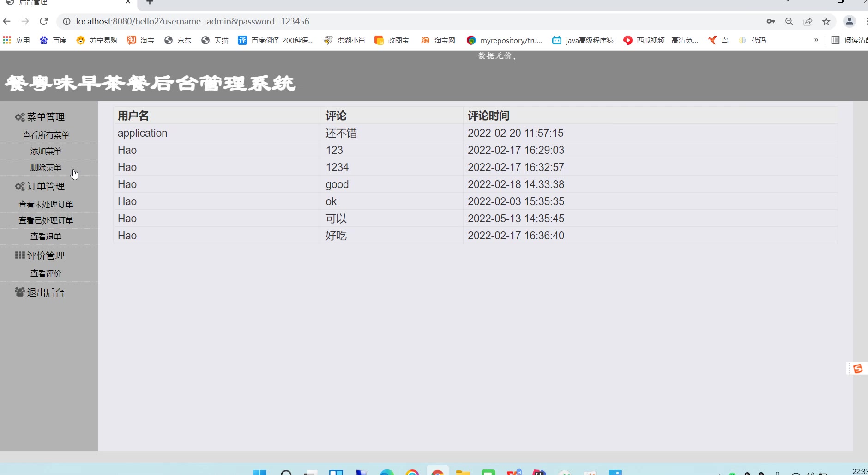Open 查看评价 in sidebar
Viewport: 868px width, 475px height.
tap(46, 274)
